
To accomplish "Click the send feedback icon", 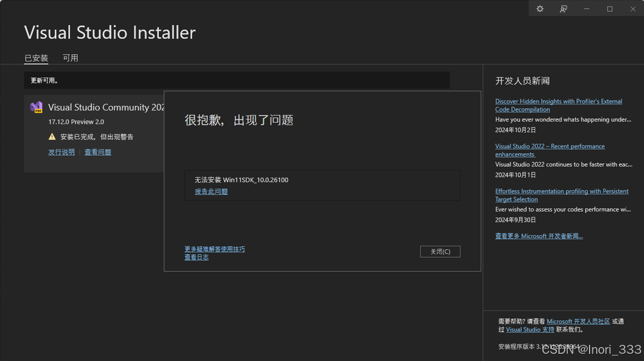I will pyautogui.click(x=563, y=9).
